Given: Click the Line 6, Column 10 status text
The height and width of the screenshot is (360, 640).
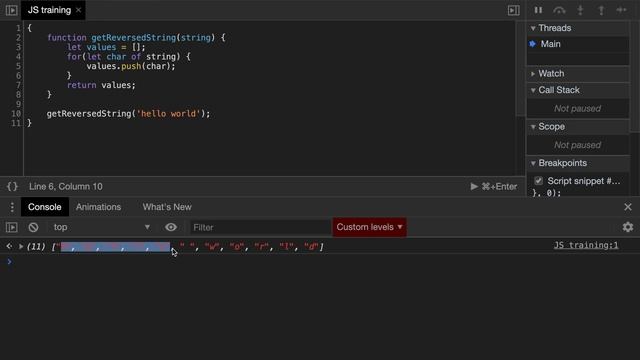Looking at the screenshot, I should [66, 187].
